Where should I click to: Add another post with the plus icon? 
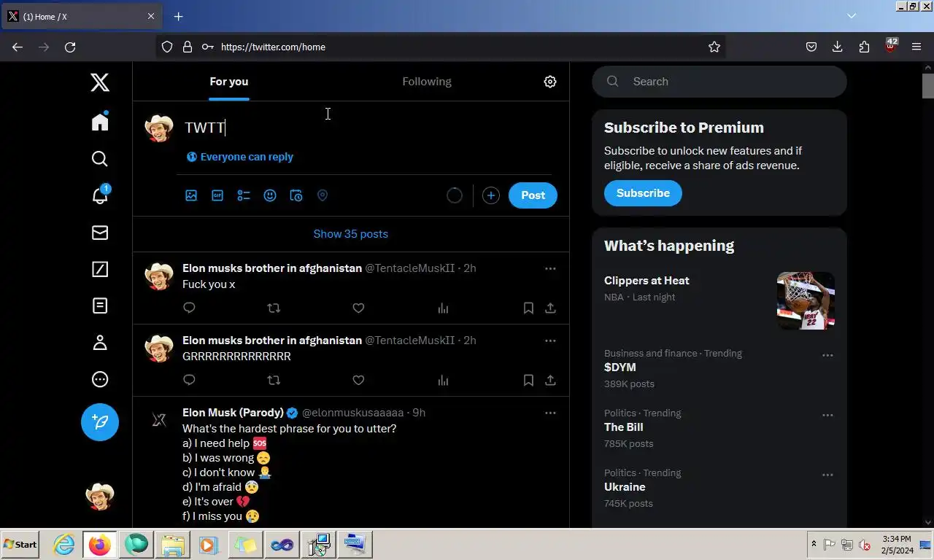491,195
